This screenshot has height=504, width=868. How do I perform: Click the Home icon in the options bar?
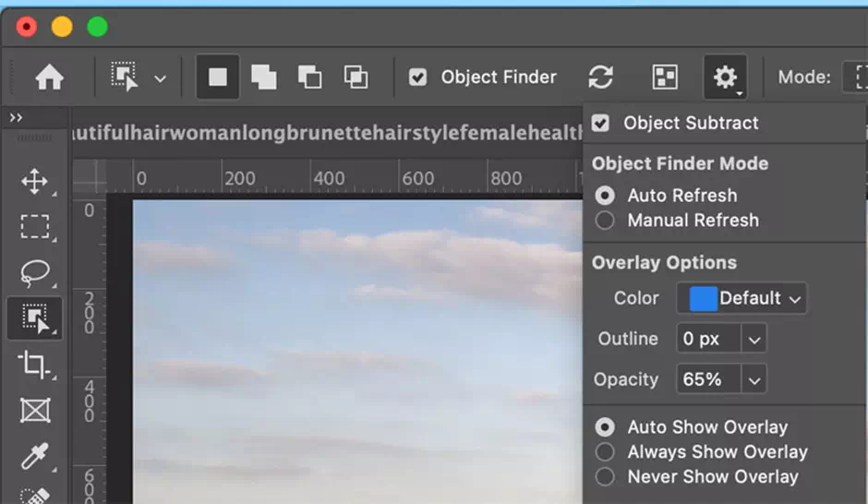click(49, 77)
